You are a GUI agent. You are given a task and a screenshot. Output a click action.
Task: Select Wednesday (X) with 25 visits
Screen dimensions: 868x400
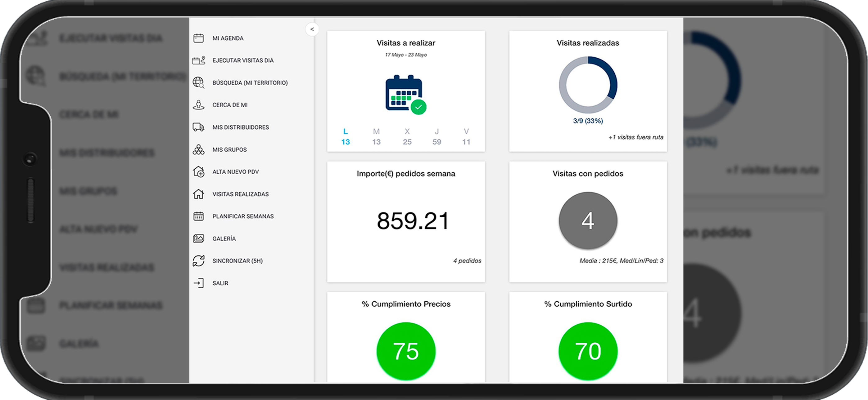[407, 137]
